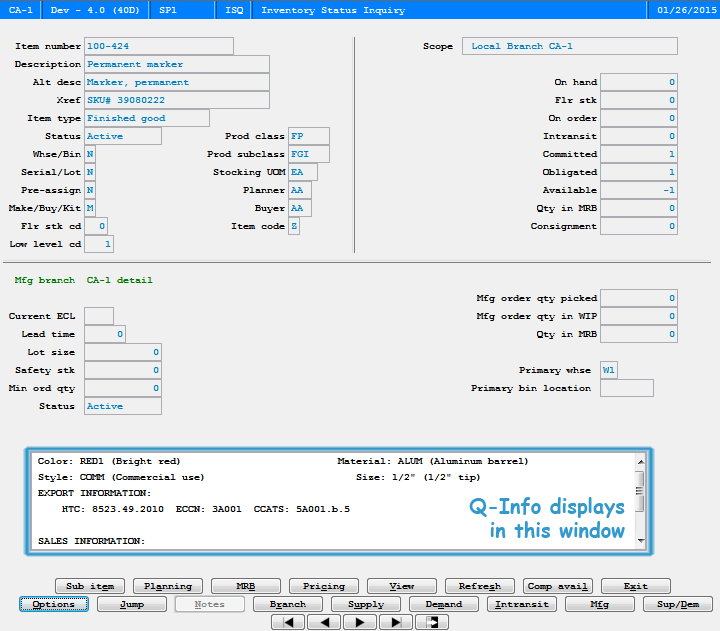720x631 pixels.
Task: Click the Primary bin location field
Action: click(627, 388)
